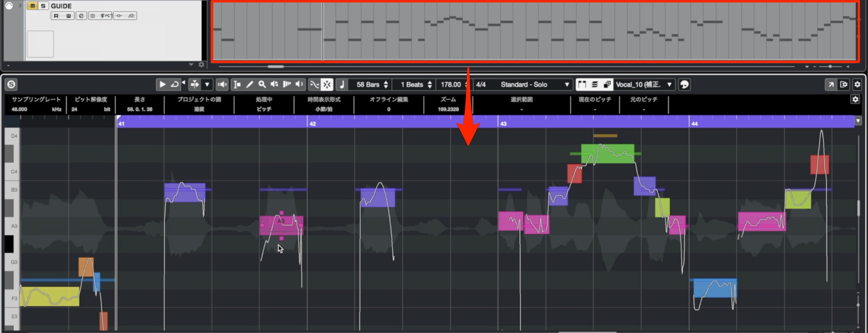
Task: Toggle the send bypass icon on GUIDE
Action: click(131, 16)
